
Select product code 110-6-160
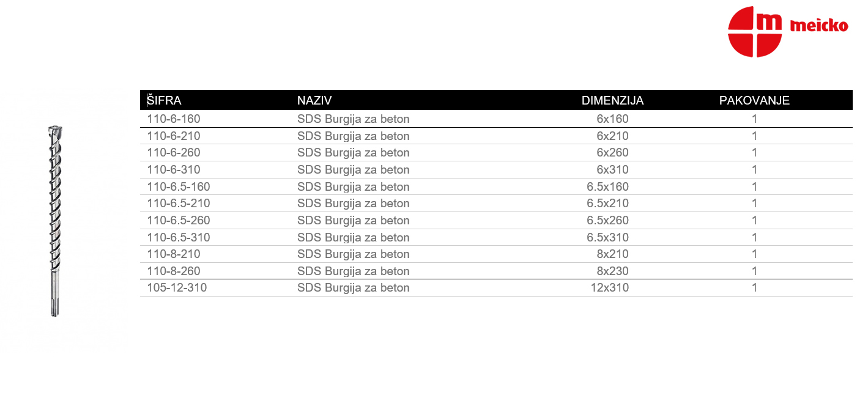174,119
